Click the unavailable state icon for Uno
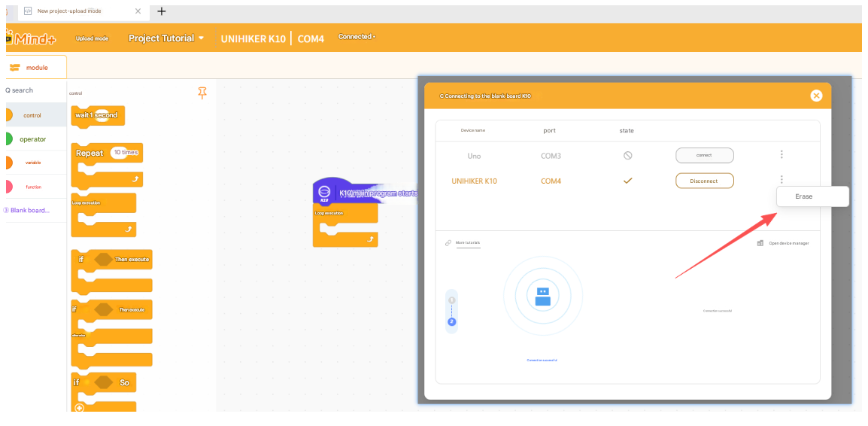Screen dimensions: 868x426 pyautogui.click(x=628, y=156)
